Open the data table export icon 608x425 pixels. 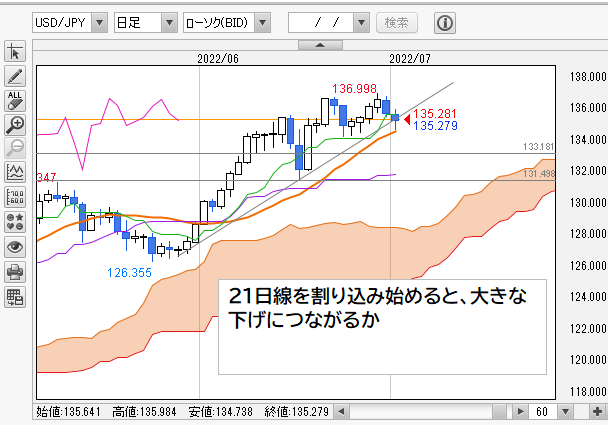tap(15, 297)
